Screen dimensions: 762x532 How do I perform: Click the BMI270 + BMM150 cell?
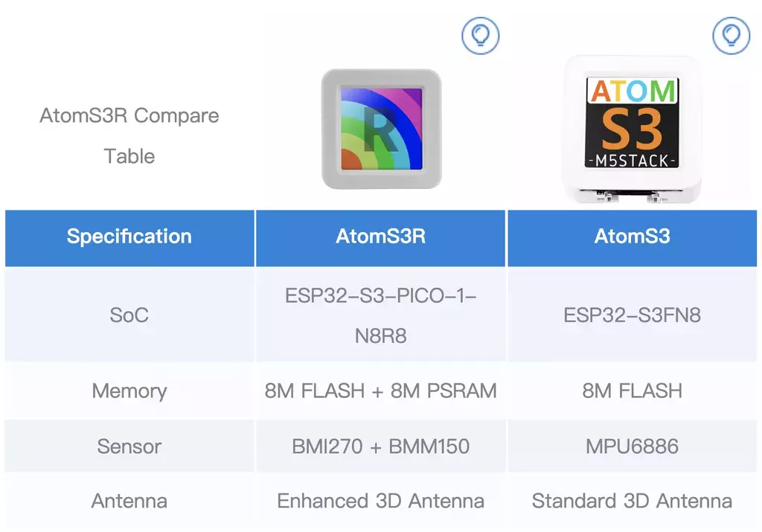tap(380, 446)
